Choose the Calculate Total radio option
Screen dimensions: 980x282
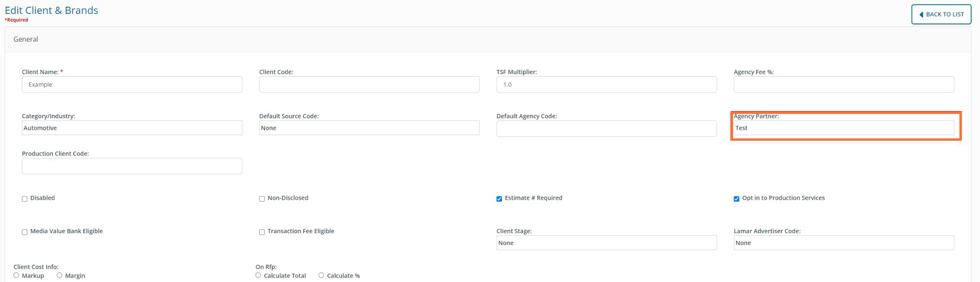pyautogui.click(x=258, y=275)
